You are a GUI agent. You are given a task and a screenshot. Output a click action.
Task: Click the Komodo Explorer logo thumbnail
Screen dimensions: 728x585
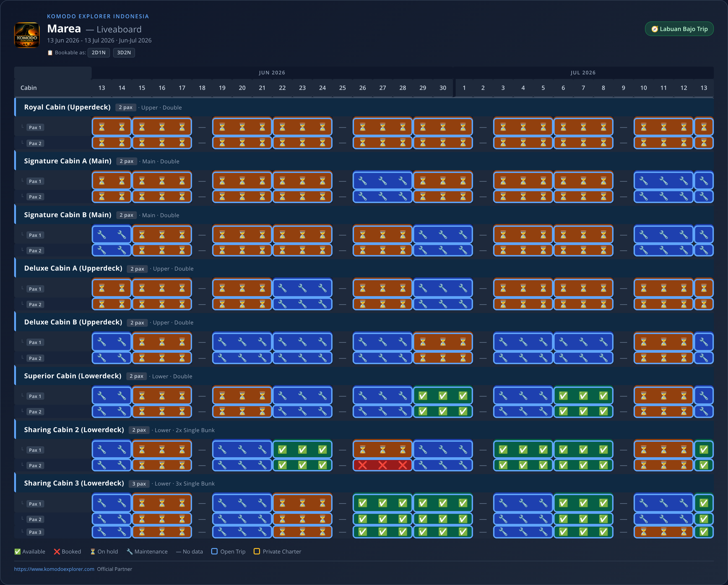tap(27, 35)
